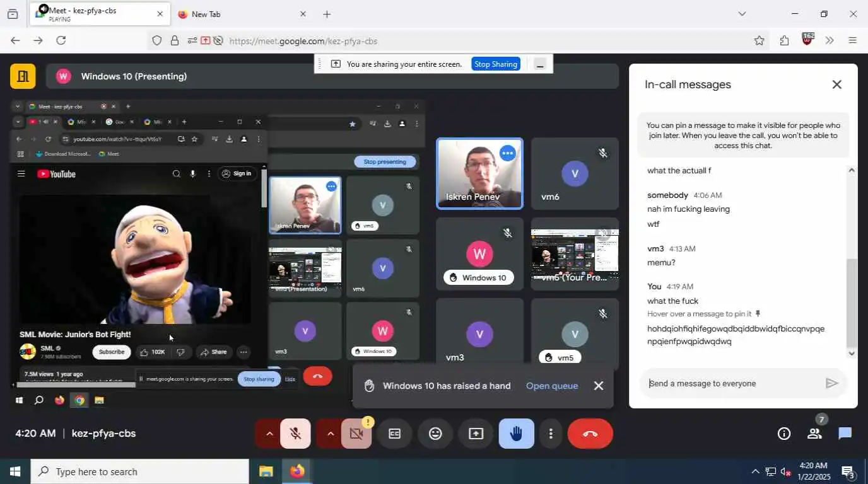
Task: Click the meet.google.com address bar
Action: click(x=486, y=41)
